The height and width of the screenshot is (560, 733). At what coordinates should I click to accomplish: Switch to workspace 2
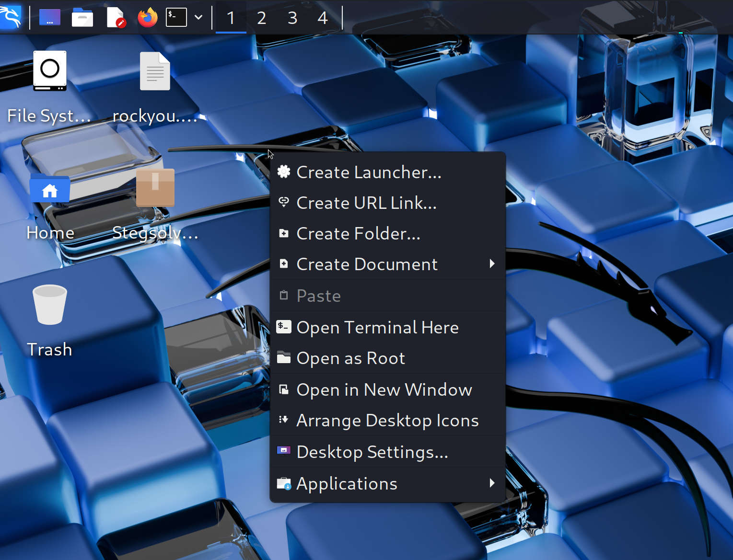click(261, 18)
